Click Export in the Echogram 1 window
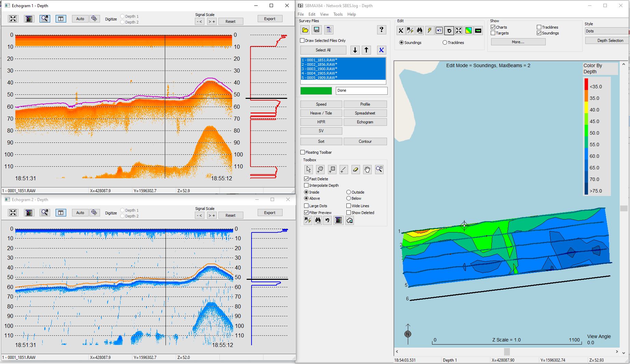Screen dimensions: 630x364 270,18
